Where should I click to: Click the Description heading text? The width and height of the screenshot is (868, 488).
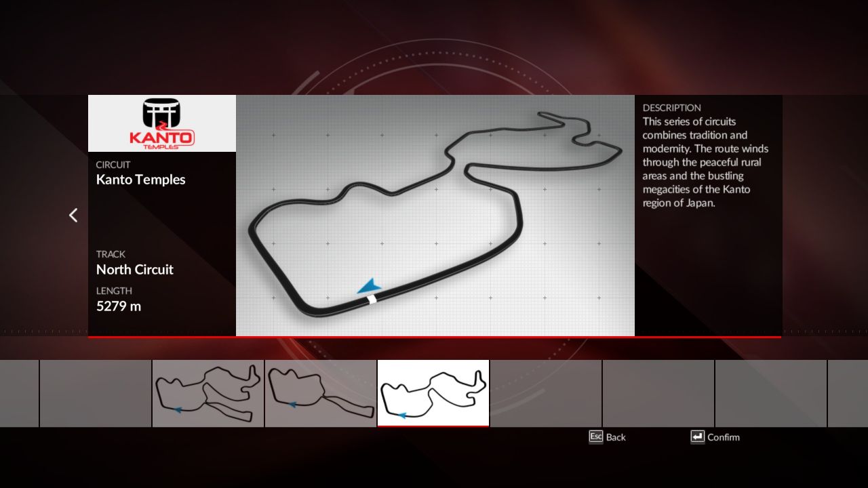click(x=671, y=108)
